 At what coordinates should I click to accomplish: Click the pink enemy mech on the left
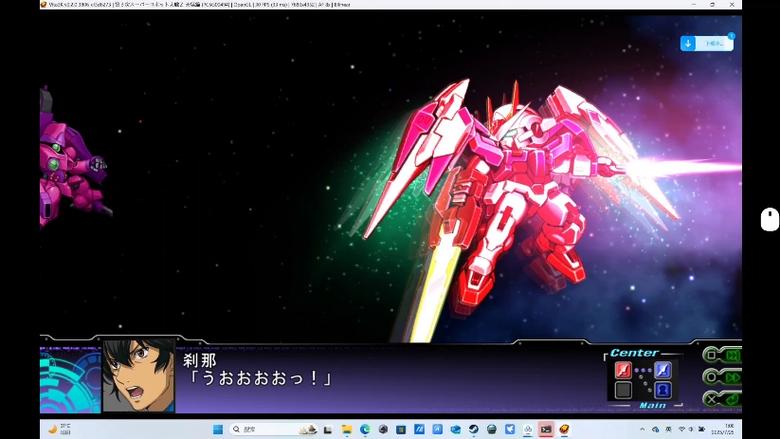(73, 159)
